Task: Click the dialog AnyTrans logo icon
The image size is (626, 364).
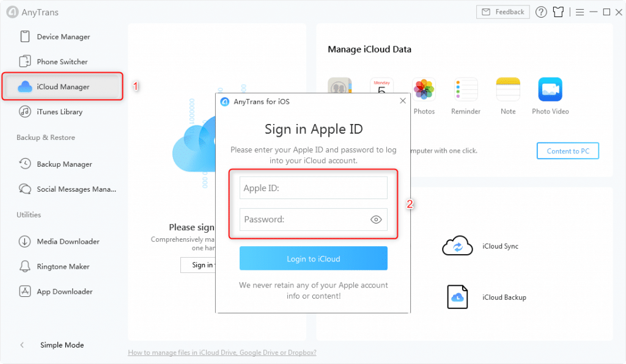Action: pyautogui.click(x=225, y=101)
